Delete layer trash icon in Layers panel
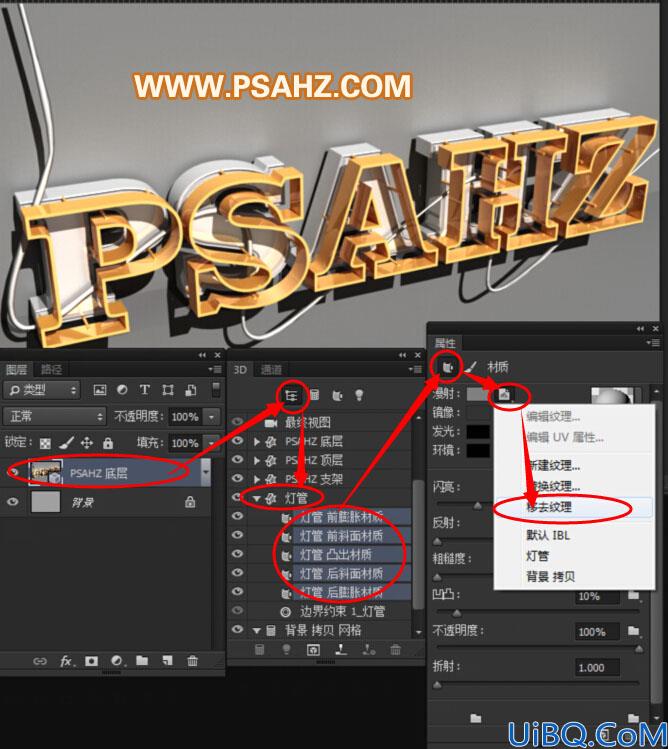 192,661
